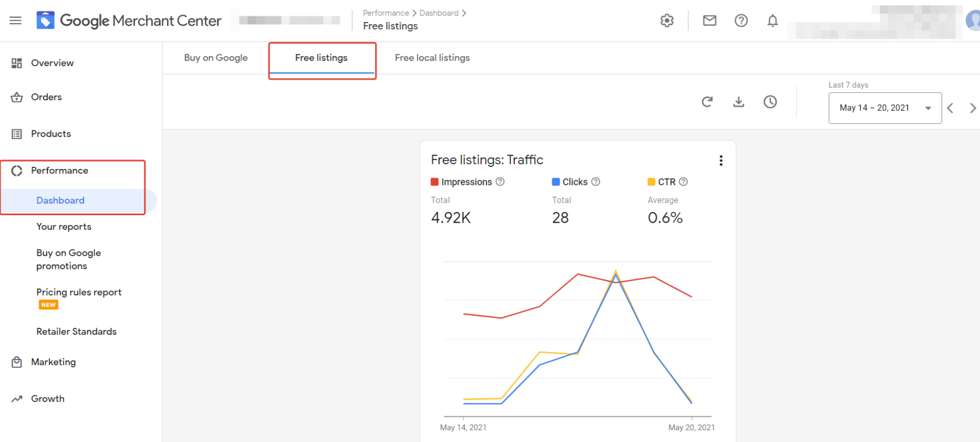Open the May 14 – 20, 2021 date dropdown
The height and width of the screenshot is (442, 980).
point(885,108)
